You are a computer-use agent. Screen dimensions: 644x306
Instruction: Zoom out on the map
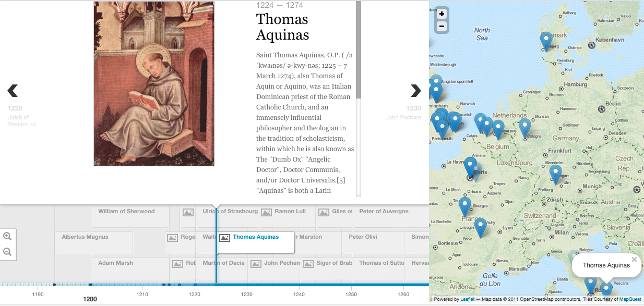click(442, 26)
